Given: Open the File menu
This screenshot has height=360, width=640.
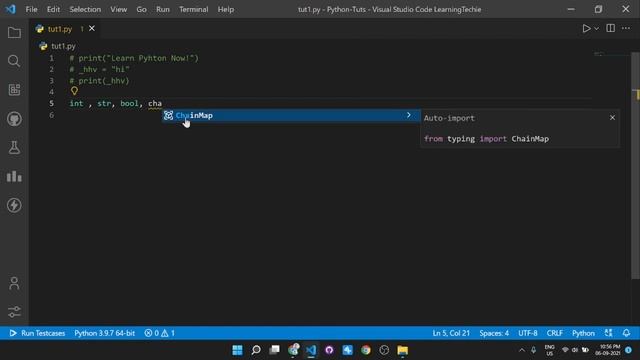Looking at the screenshot, I should tap(31, 9).
